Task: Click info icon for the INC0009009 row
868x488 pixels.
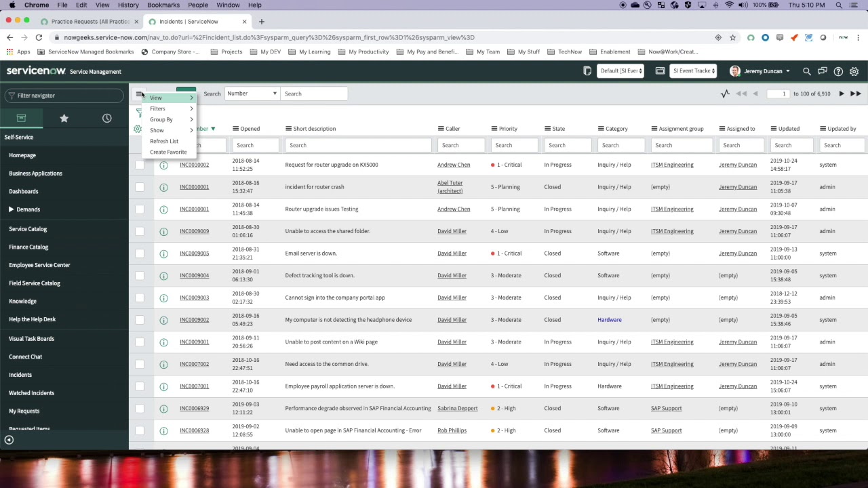Action: point(163,232)
